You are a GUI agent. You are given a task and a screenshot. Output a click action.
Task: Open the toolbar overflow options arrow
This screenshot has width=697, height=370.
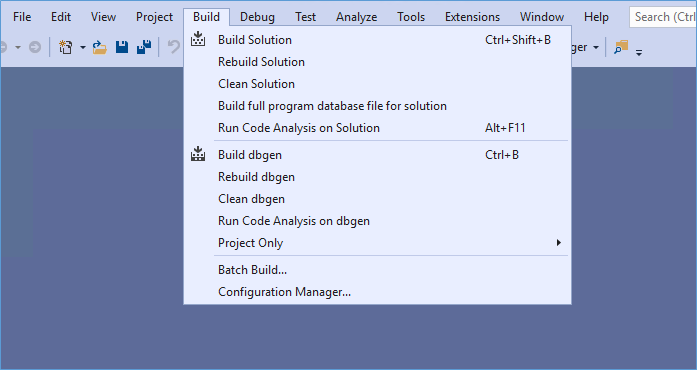[x=639, y=52]
